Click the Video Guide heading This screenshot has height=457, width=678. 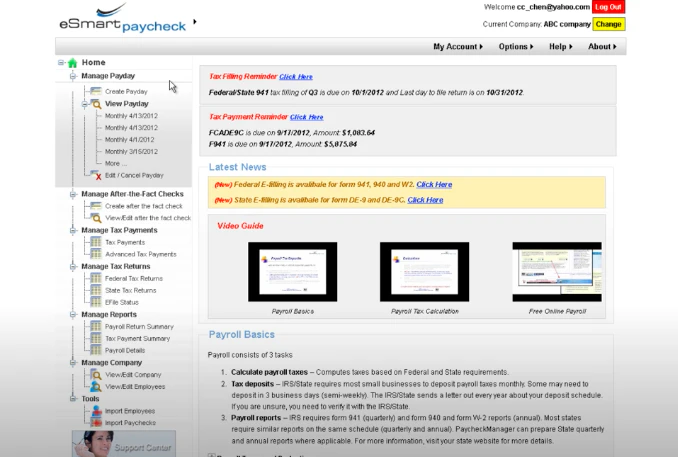pos(240,226)
